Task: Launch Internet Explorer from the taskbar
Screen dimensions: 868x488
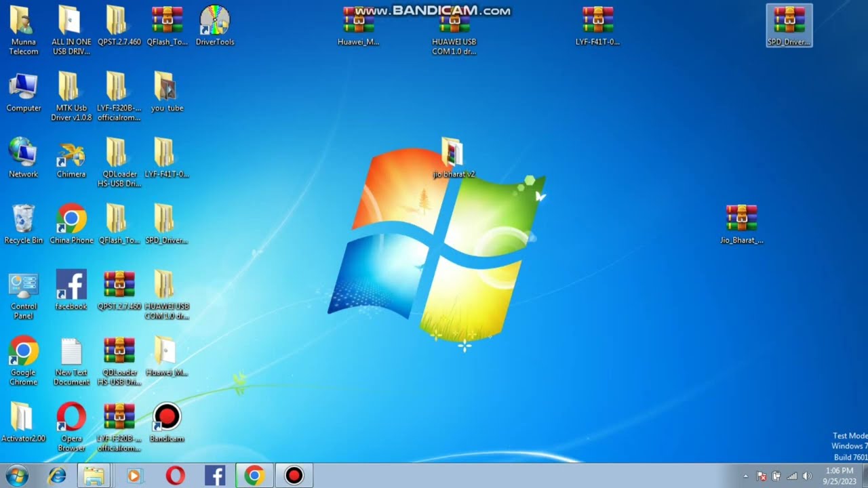Action: point(56,476)
